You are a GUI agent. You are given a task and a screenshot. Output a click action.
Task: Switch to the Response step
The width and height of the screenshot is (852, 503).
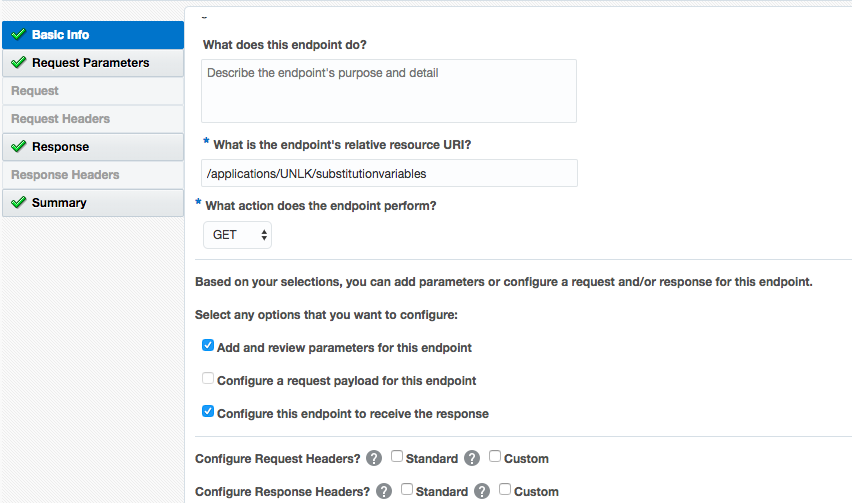pyautogui.click(x=60, y=147)
